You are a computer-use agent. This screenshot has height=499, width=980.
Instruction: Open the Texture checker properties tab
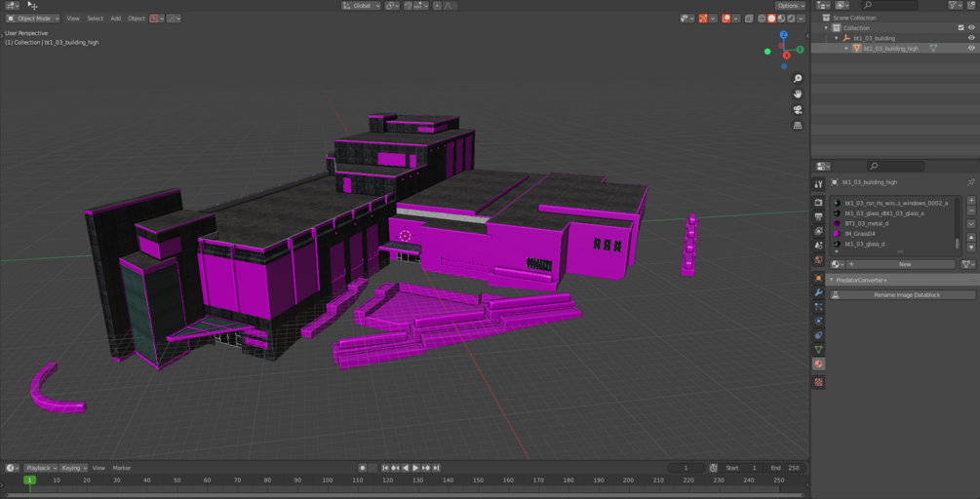[818, 382]
